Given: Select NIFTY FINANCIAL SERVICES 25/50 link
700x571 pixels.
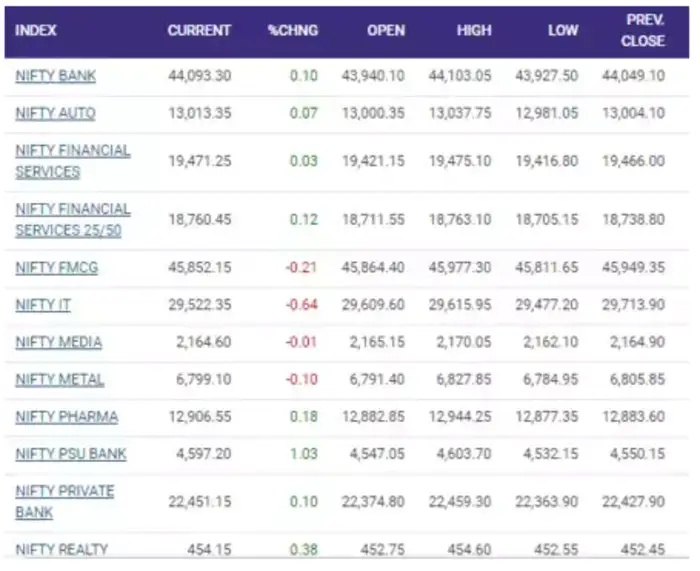Looking at the screenshot, I should point(72,219).
